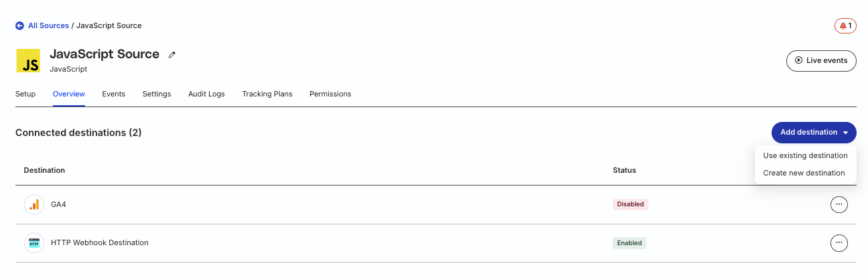This screenshot has width=868, height=278.
Task: Open the three-dot menu for GA4
Action: 839,204
